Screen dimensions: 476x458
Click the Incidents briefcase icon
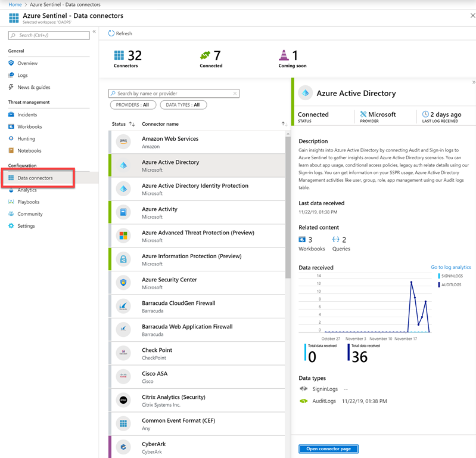(x=11, y=114)
